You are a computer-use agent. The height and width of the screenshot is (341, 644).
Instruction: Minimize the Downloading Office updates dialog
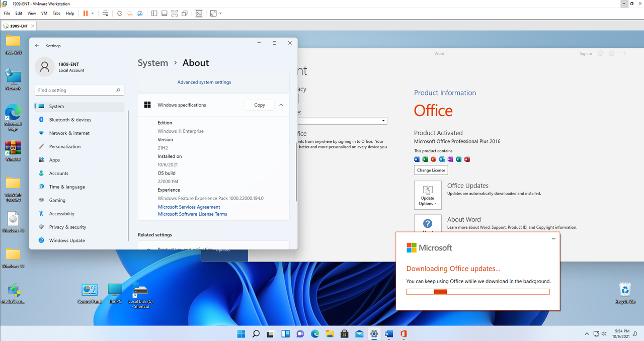(553, 238)
